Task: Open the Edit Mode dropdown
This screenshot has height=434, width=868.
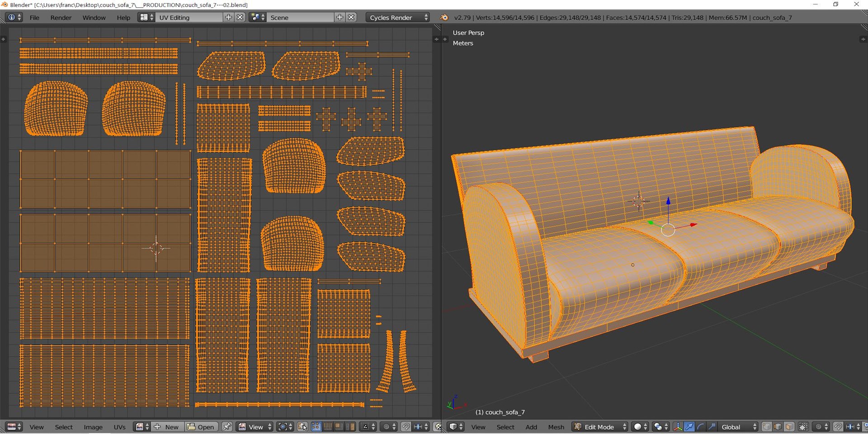Action: coord(599,427)
